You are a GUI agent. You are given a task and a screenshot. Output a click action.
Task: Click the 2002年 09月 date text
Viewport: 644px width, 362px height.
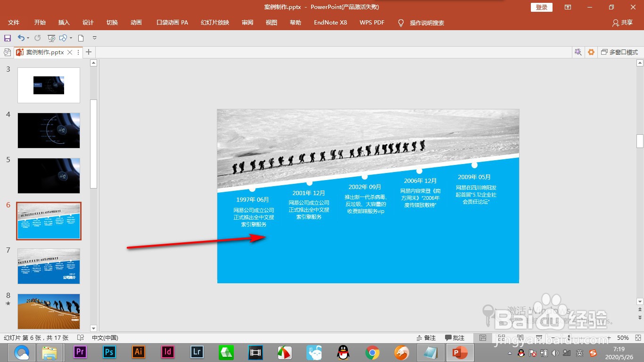[365, 187]
